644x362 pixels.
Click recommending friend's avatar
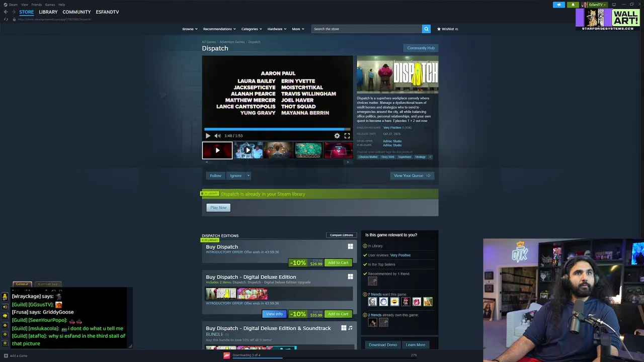tap(372, 281)
